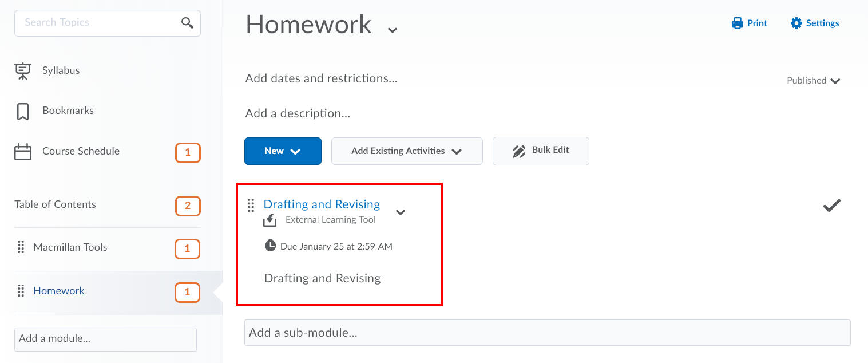This screenshot has width=868, height=363.
Task: Click the External Learning Tool icon
Action: (x=269, y=219)
